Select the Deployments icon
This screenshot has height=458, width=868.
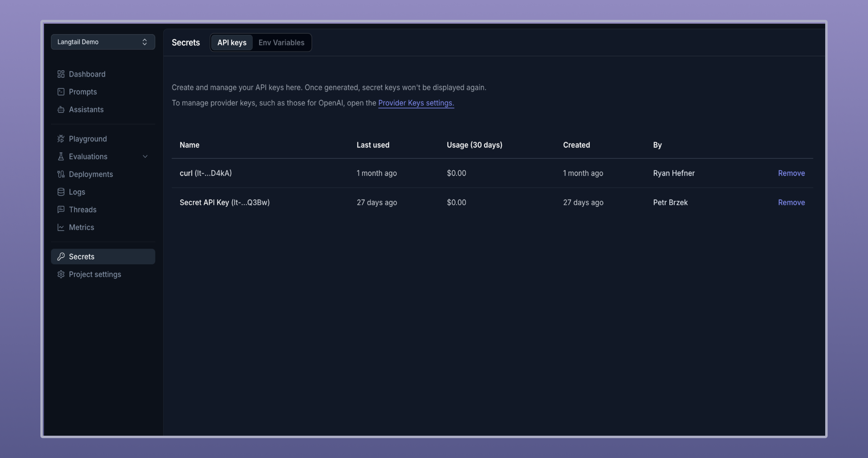click(61, 174)
